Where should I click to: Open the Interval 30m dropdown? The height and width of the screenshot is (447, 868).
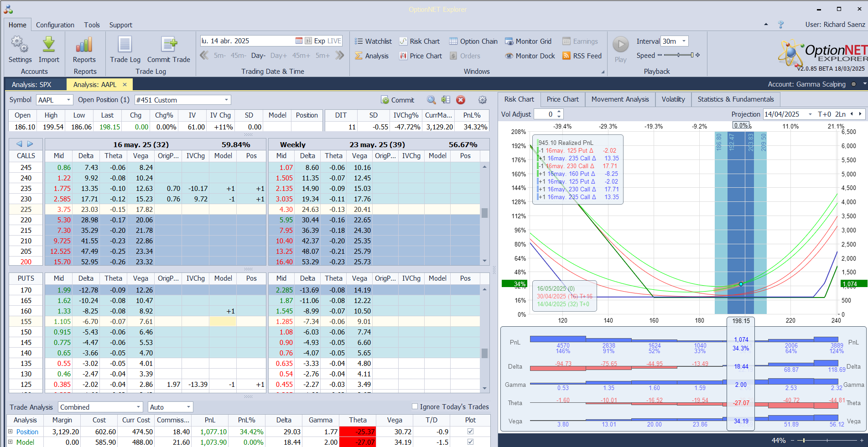683,41
